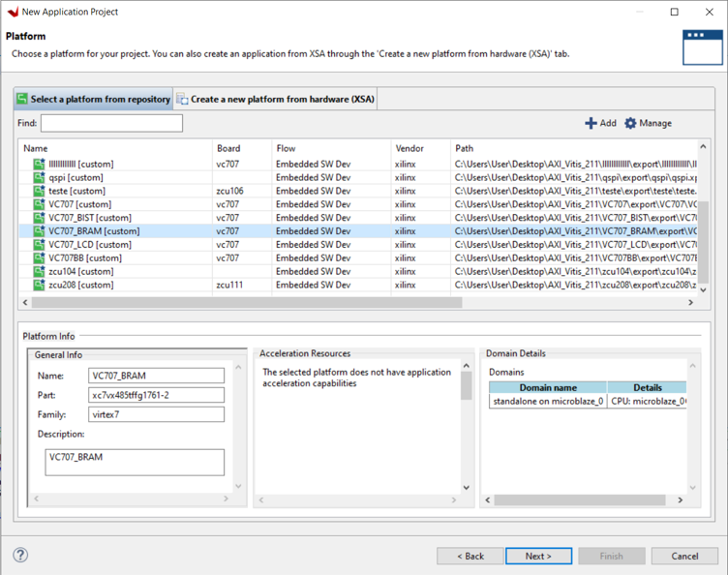Click the platform list scroll up arrow
Screen dimensions: 728x575
pos(704,146)
